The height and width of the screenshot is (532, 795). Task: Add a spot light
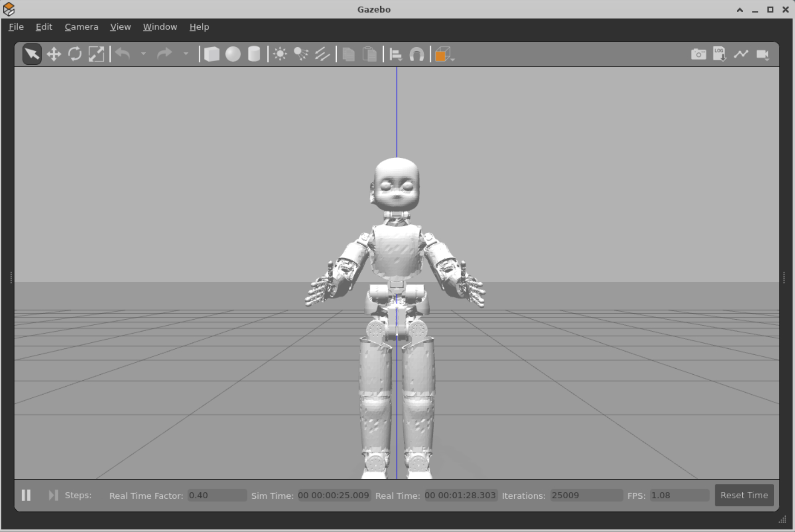point(301,54)
